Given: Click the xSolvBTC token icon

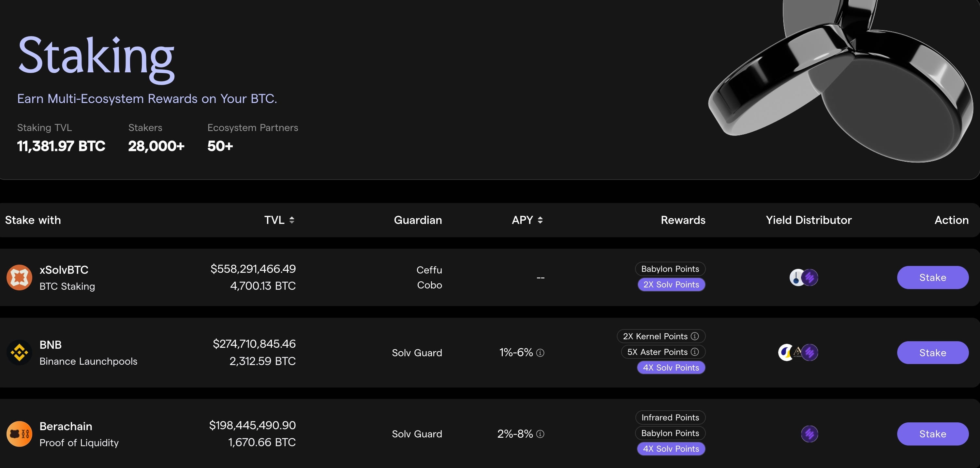Looking at the screenshot, I should (19, 278).
